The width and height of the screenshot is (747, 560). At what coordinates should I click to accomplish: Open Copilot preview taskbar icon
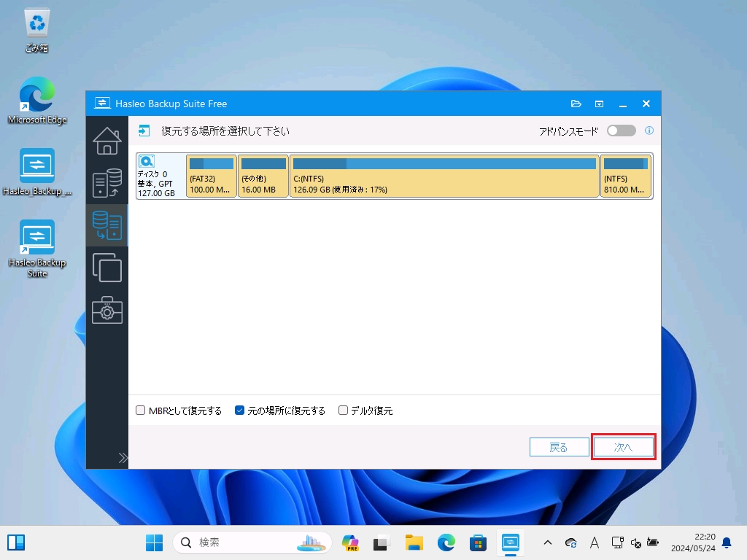(350, 542)
